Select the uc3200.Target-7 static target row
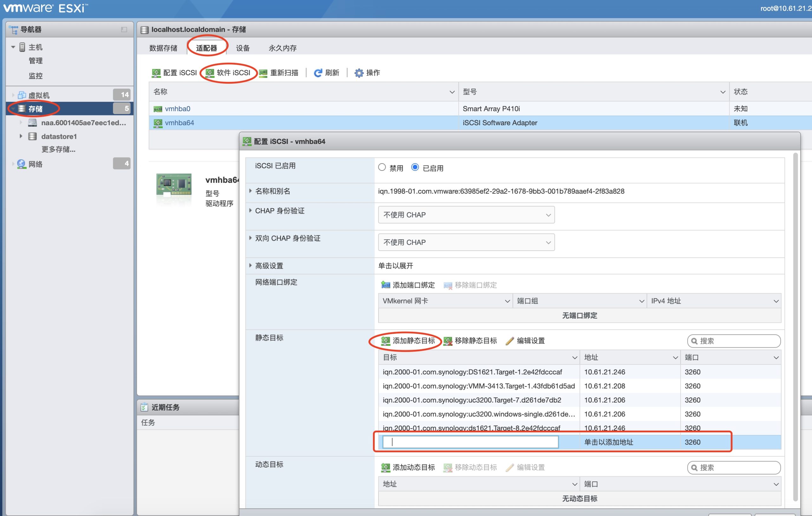Viewport: 812px width, 516px height. (580, 400)
